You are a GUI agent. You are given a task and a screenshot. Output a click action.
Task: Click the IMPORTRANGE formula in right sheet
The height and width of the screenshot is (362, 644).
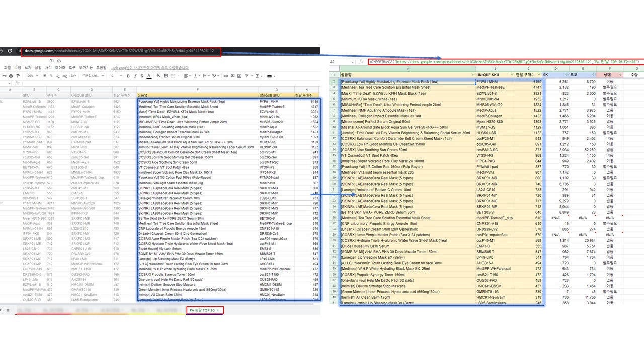coord(505,62)
